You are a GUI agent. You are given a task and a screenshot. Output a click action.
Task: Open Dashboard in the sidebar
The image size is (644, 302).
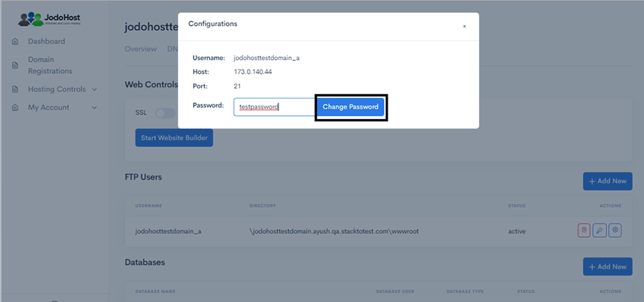tap(47, 41)
